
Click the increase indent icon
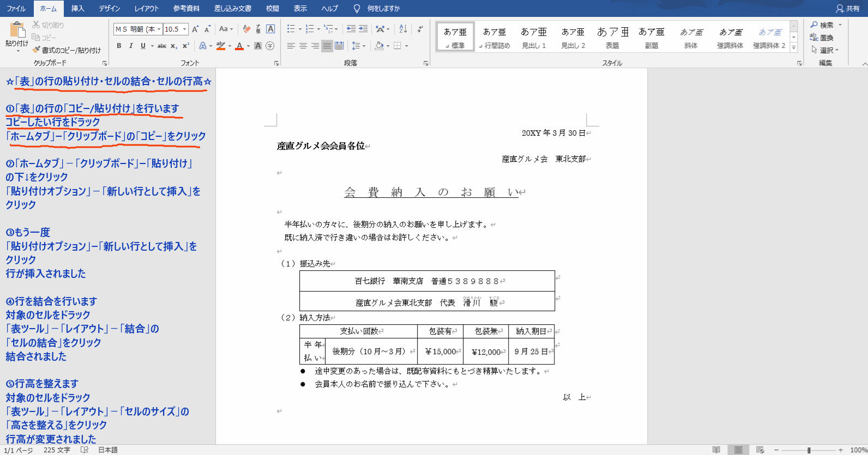[x=363, y=29]
